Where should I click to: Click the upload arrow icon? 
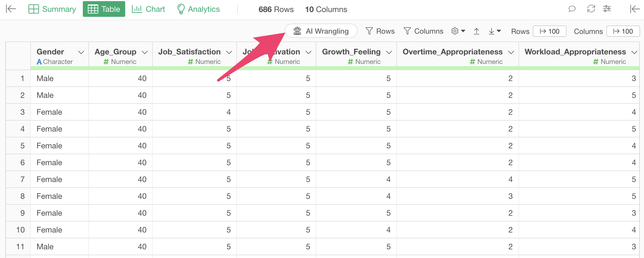click(476, 31)
